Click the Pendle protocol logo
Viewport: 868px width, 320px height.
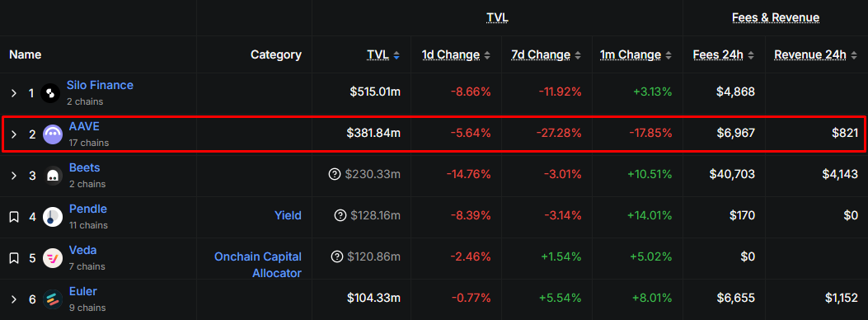pos(53,217)
